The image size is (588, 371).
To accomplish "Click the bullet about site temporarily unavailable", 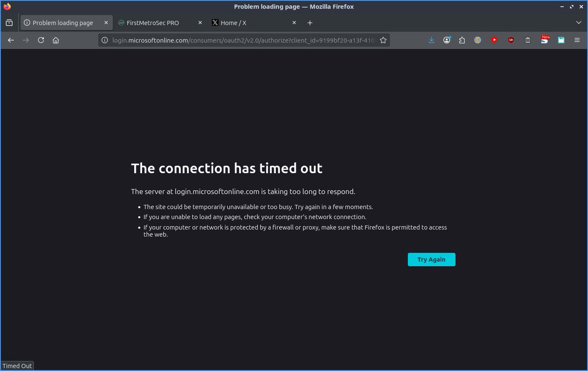I will coord(258,207).
